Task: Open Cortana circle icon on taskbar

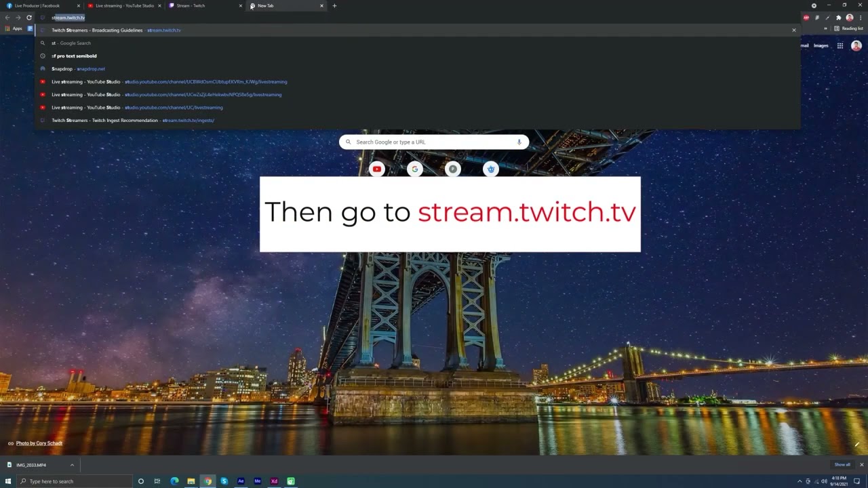Action: (141, 481)
